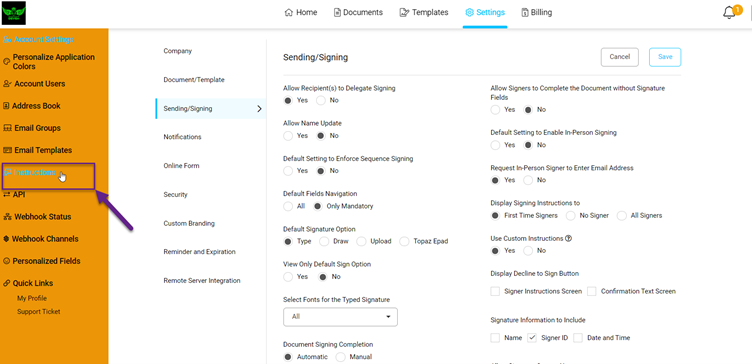The height and width of the screenshot is (364, 752).
Task: Click the Address Book icon
Action: click(x=7, y=106)
